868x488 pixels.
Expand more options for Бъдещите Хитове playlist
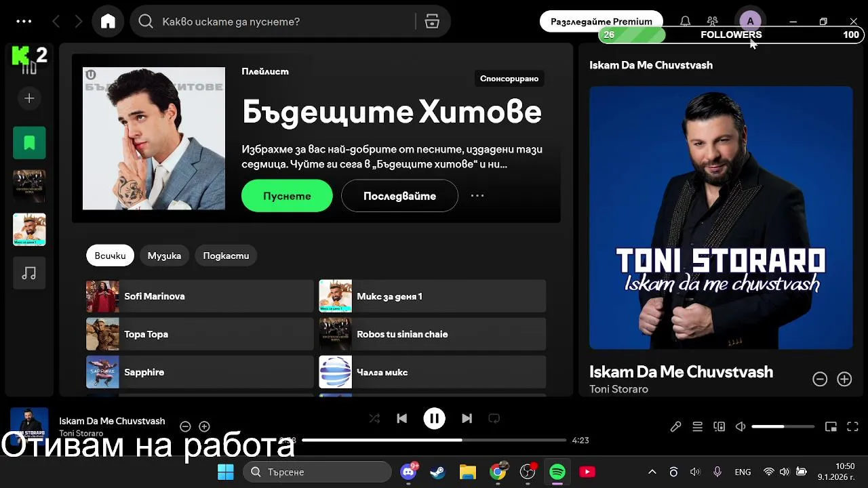[477, 196]
